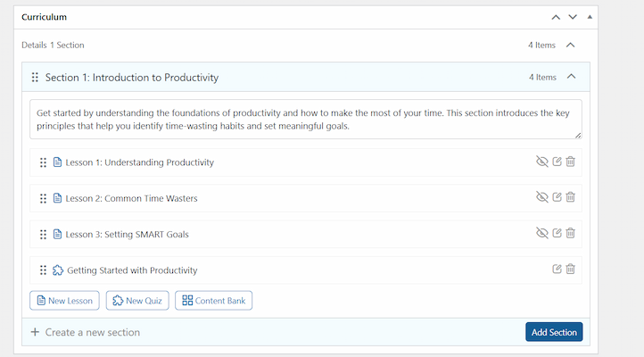
Task: Click the New Quiz button
Action: coord(137,301)
